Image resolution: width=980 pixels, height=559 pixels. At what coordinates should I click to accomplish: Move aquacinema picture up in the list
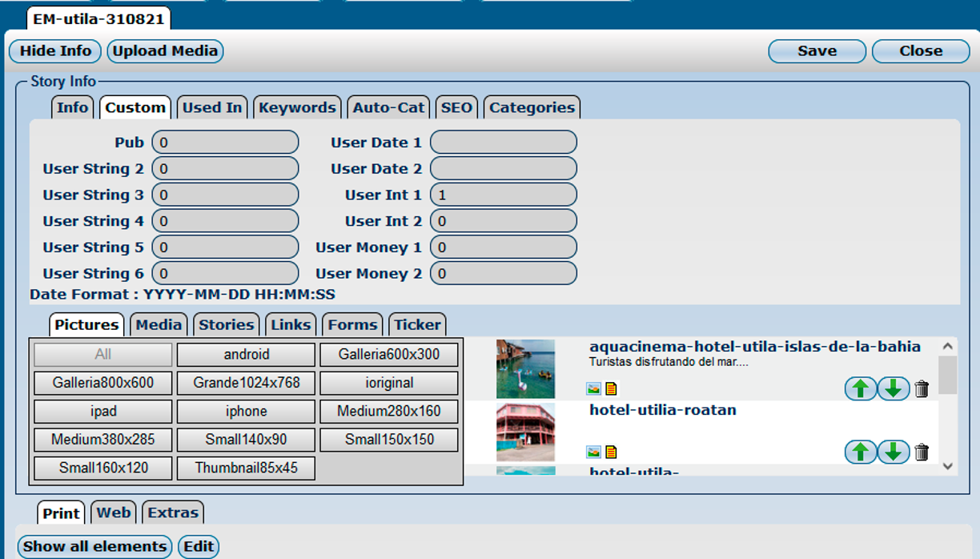pos(860,389)
